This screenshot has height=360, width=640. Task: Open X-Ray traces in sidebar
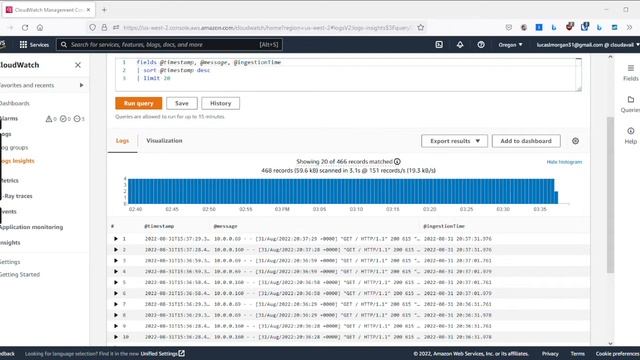[x=17, y=196]
